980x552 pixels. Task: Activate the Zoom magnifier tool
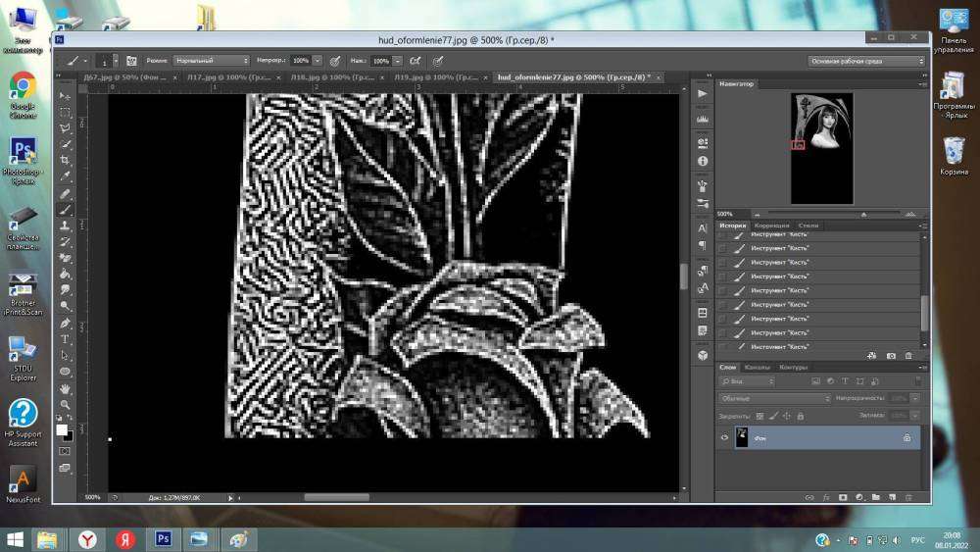(66, 404)
